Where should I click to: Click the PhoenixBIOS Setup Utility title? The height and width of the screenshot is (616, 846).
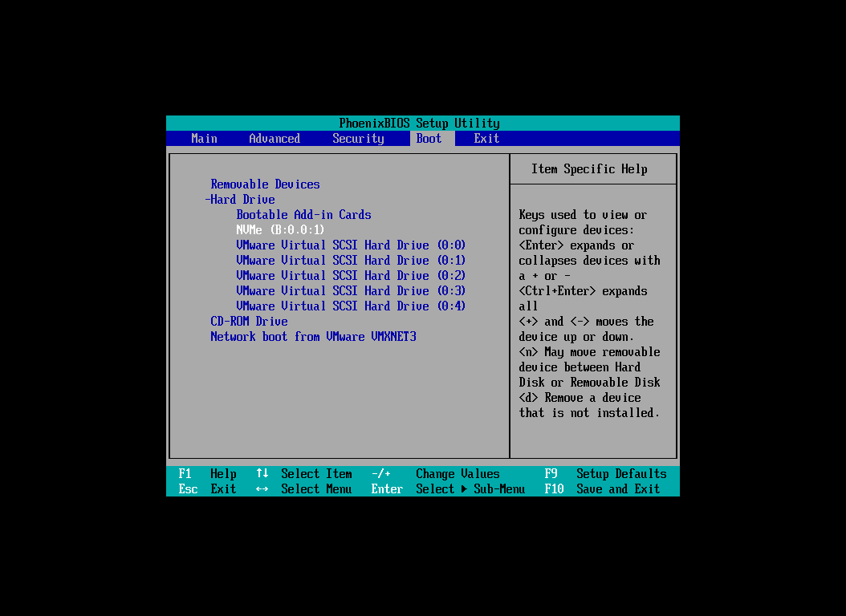(419, 123)
